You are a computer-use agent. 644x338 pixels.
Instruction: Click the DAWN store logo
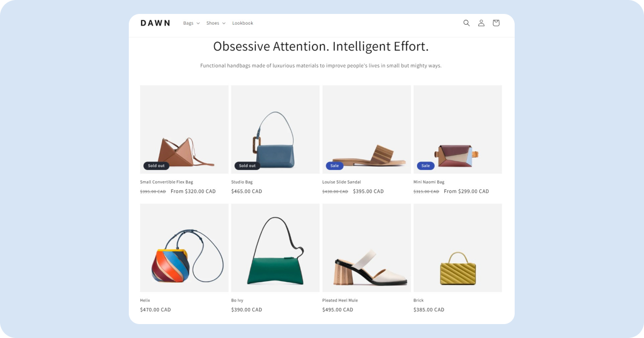pyautogui.click(x=156, y=23)
